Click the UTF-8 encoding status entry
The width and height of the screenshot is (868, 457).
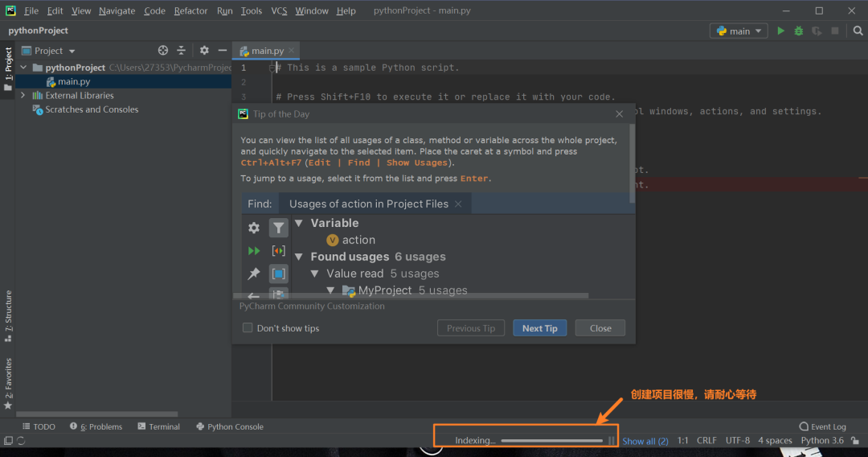click(737, 441)
